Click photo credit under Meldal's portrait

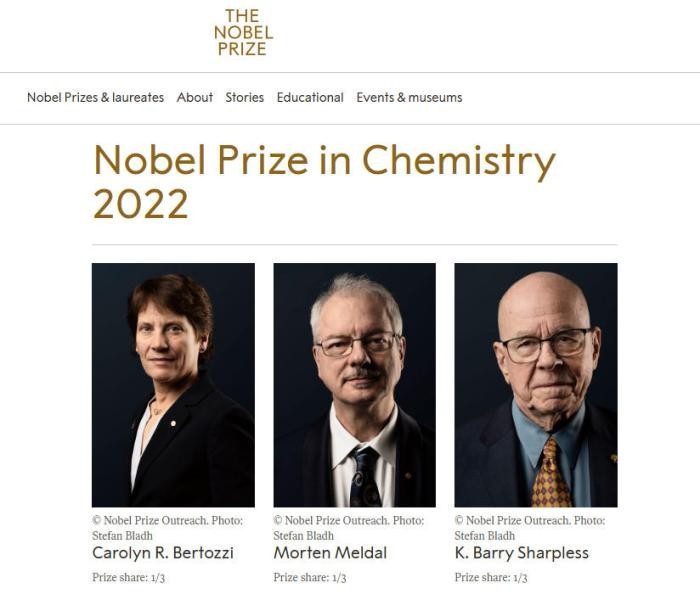pyautogui.click(x=349, y=528)
